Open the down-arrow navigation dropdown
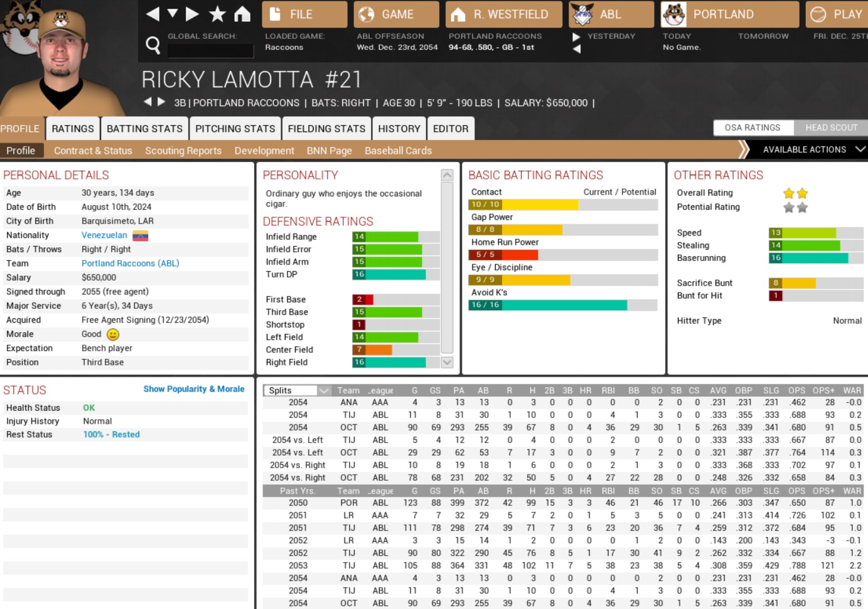This screenshot has width=868, height=609. coord(173,14)
